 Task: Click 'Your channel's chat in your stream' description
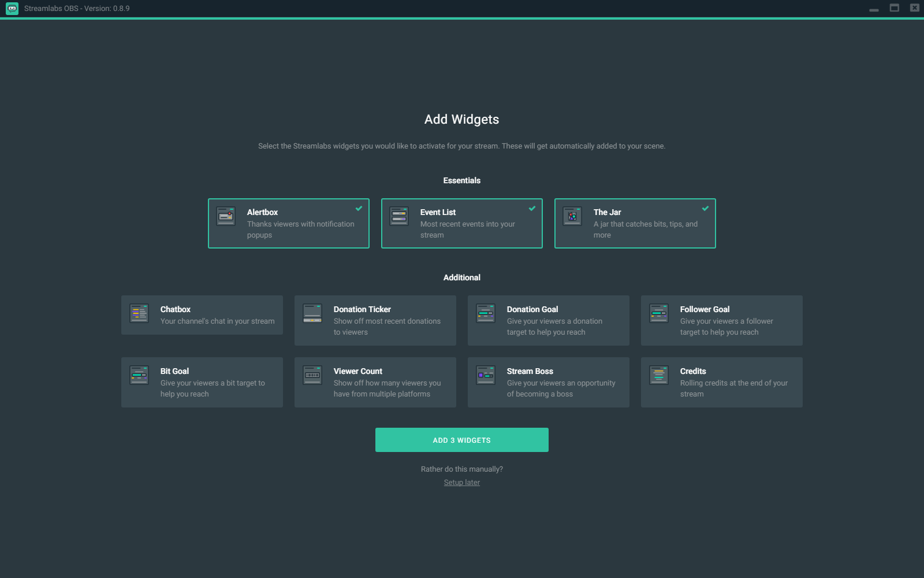point(218,321)
